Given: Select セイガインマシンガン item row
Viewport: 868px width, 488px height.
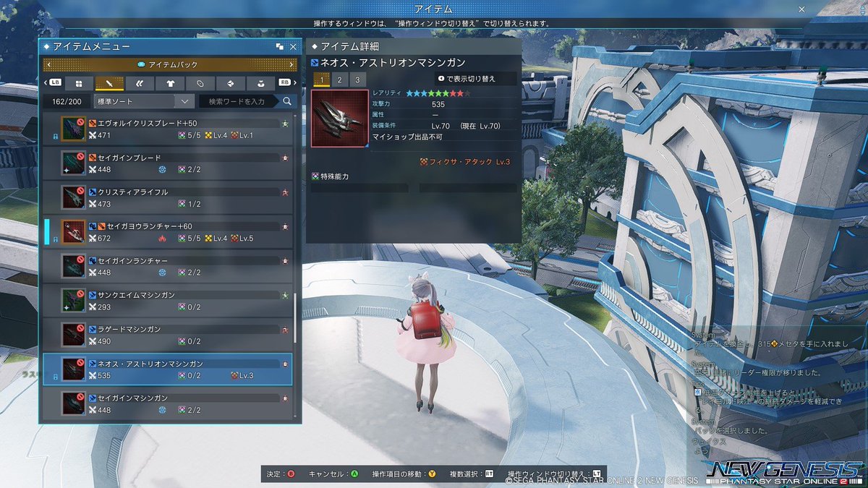Looking at the screenshot, I should [168, 403].
